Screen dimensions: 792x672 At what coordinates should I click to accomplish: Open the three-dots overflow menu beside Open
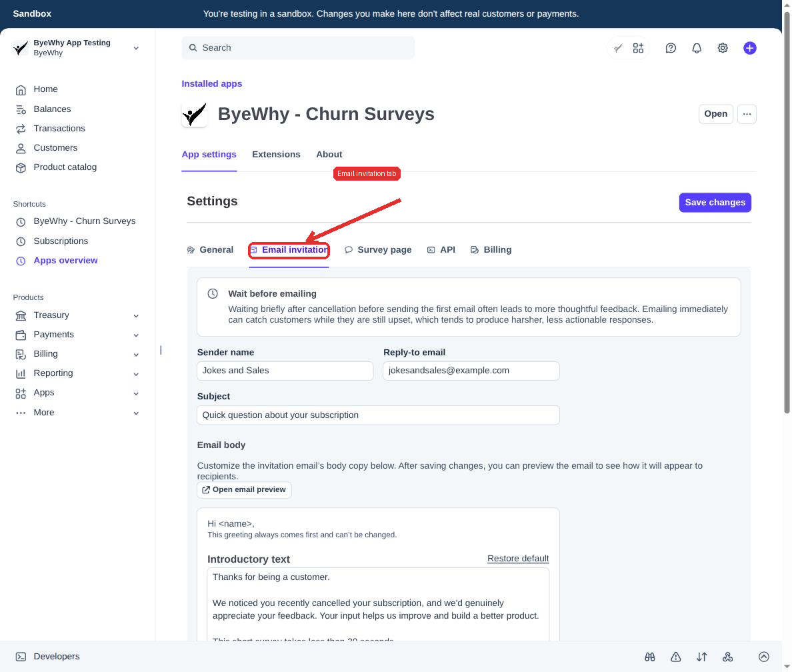click(x=747, y=114)
